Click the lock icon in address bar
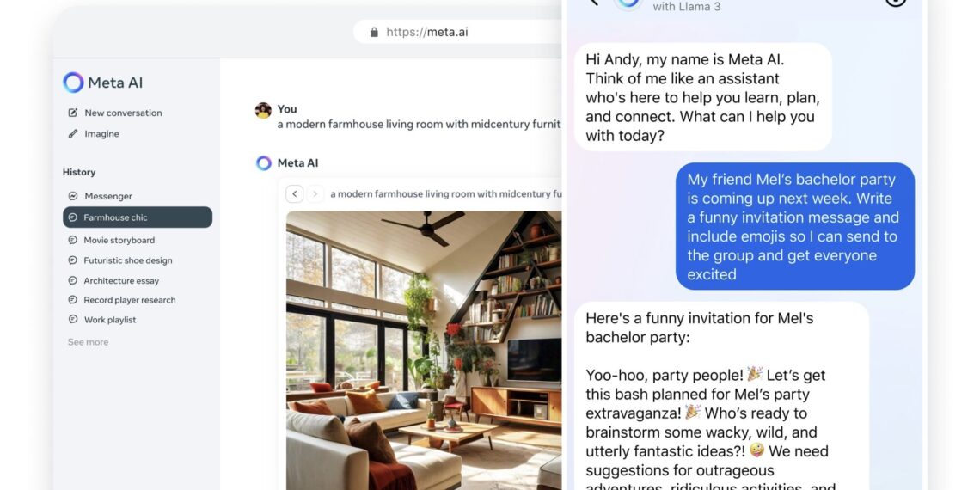 pos(374,32)
